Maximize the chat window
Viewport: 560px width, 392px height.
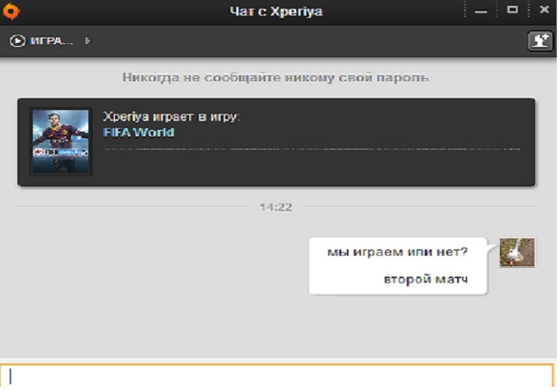click(x=512, y=10)
